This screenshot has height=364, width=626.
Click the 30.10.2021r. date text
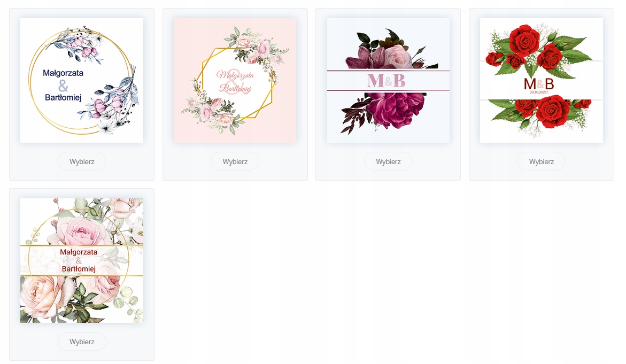[538, 92]
